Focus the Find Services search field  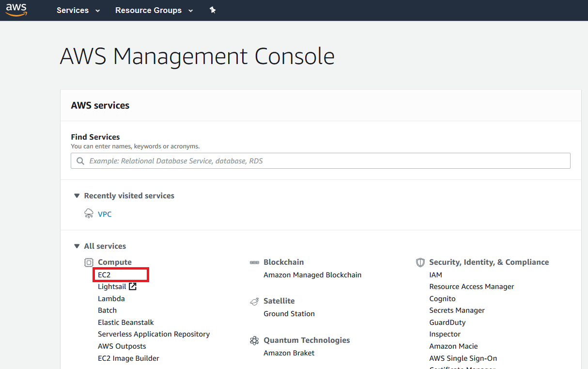(x=321, y=160)
